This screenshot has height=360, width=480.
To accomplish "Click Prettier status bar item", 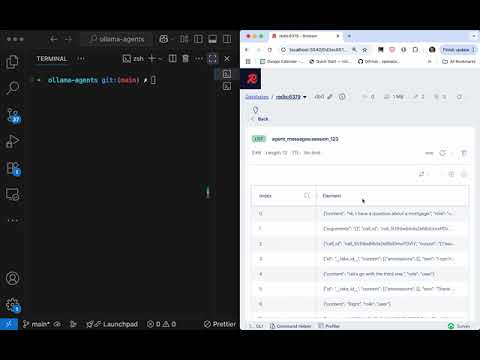I will tap(220, 324).
